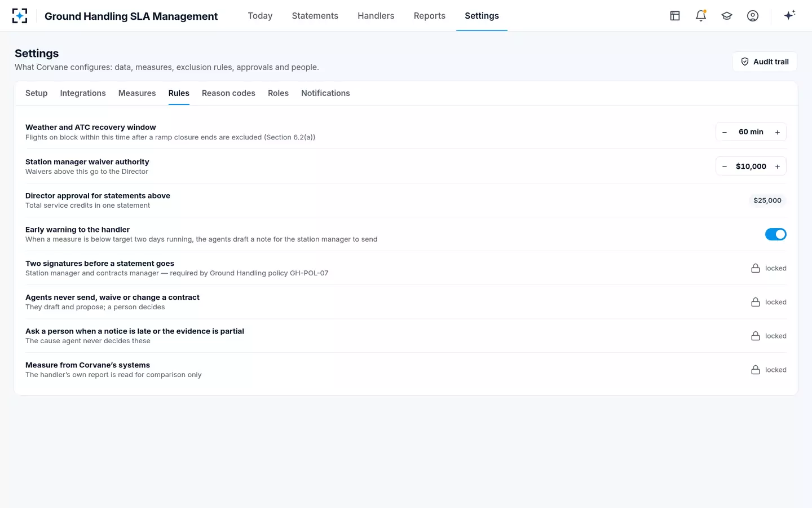
Task: Click 'Waivers above this go to the Director'
Action: pyautogui.click(x=87, y=172)
